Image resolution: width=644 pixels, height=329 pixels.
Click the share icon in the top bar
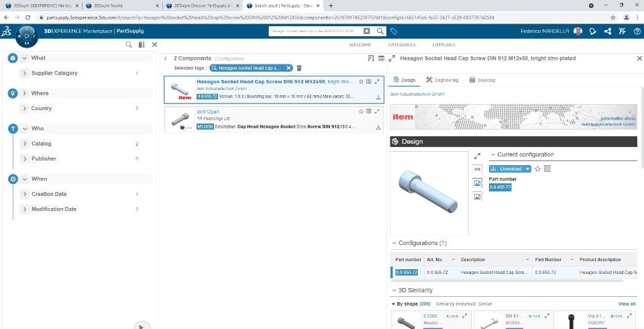tap(608, 32)
